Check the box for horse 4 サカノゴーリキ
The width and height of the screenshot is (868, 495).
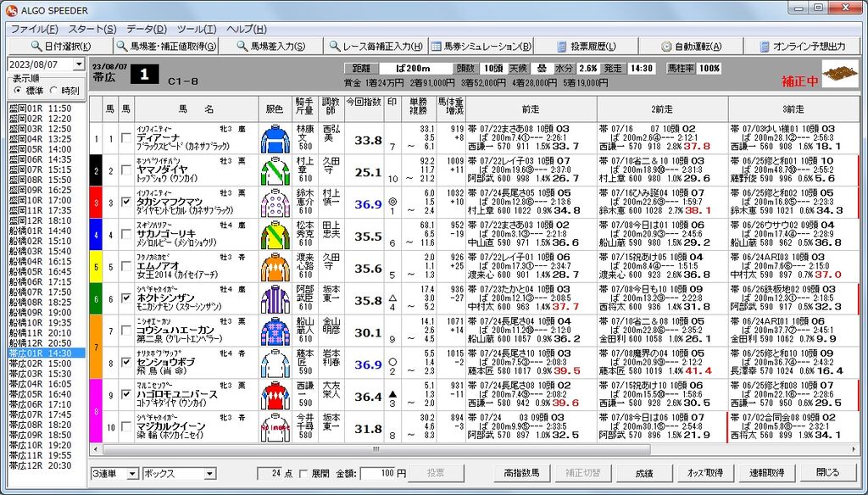126,235
